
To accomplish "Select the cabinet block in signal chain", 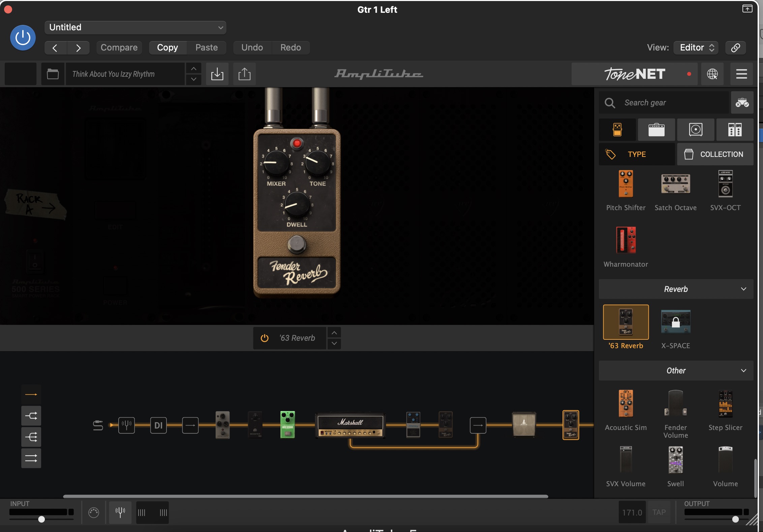I will 524,424.
